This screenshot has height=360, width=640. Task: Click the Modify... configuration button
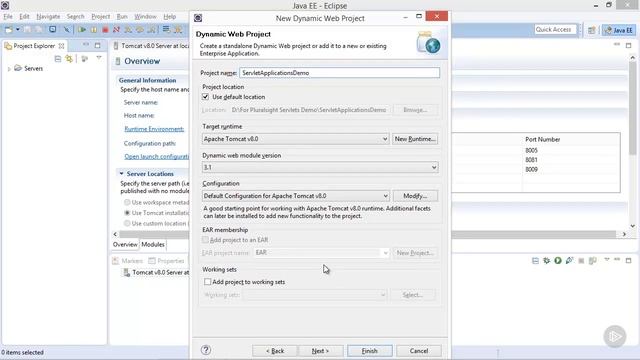415,196
